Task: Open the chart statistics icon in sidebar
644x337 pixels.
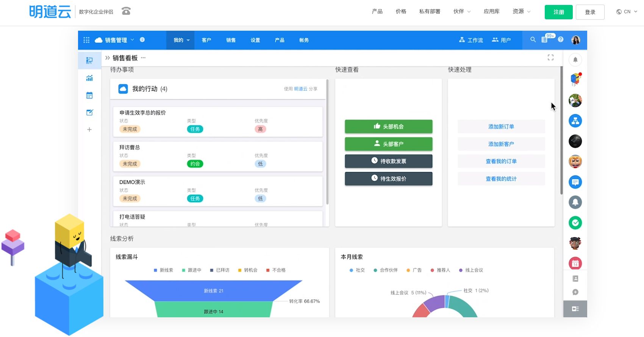Action: coord(89,78)
